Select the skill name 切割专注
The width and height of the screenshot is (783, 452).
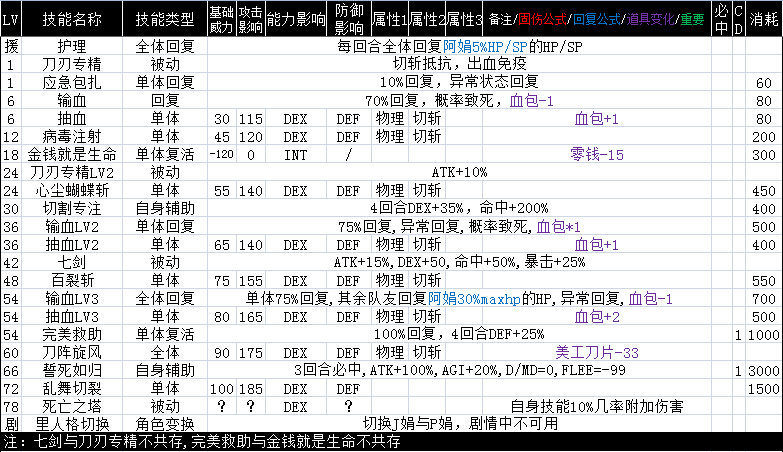[x=72, y=208]
